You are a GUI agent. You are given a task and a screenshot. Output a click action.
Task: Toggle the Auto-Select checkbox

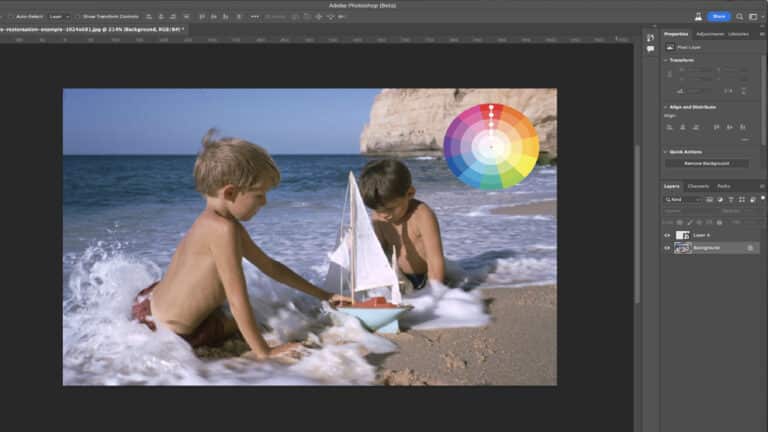coord(11,17)
